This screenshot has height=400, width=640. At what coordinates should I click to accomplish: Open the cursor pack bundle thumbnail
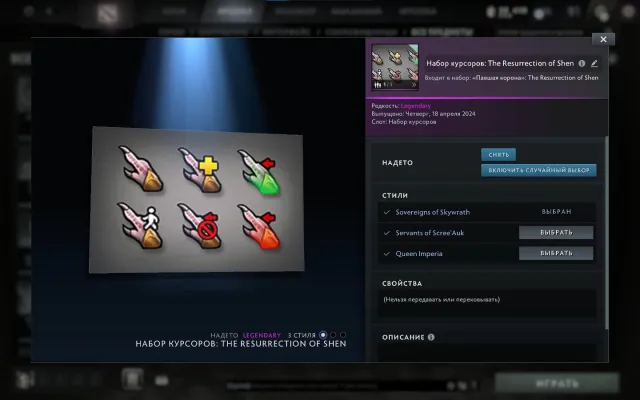395,67
